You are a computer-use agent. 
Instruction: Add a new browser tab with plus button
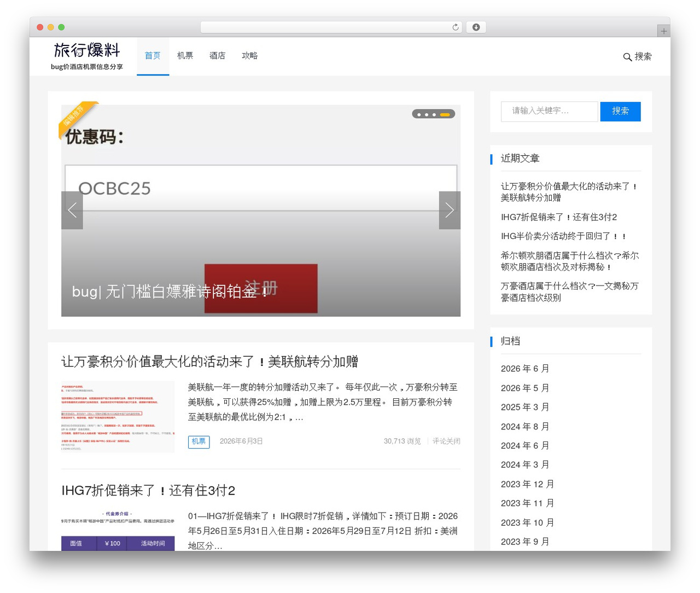(x=663, y=31)
